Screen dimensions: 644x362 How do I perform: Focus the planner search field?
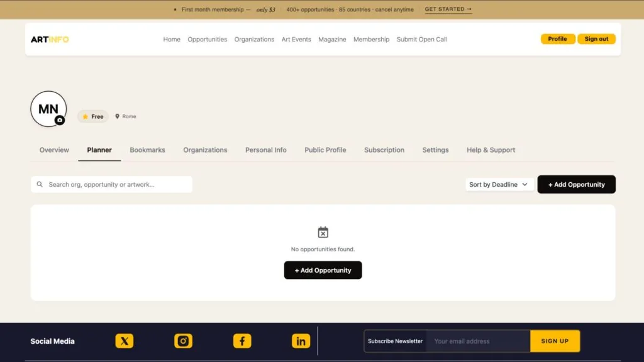[x=111, y=184]
